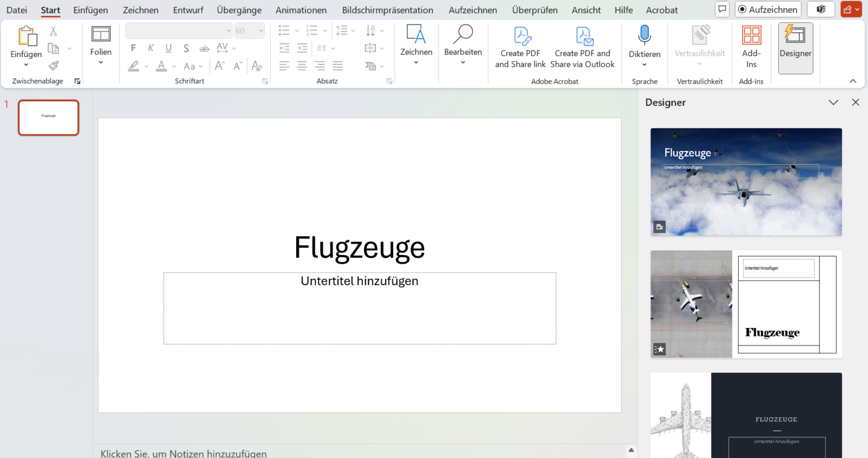868x458 pixels.
Task: Select the Fett (bold) formatting icon
Action: pyautogui.click(x=133, y=48)
